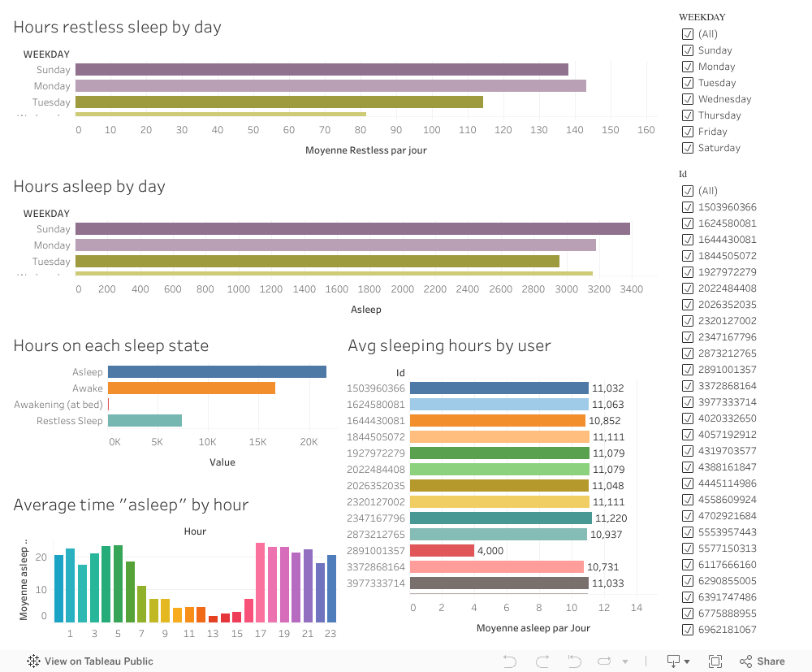The height and width of the screenshot is (672, 812).
Task: Toggle the (All) checkbox under Id filter
Action: click(x=688, y=191)
